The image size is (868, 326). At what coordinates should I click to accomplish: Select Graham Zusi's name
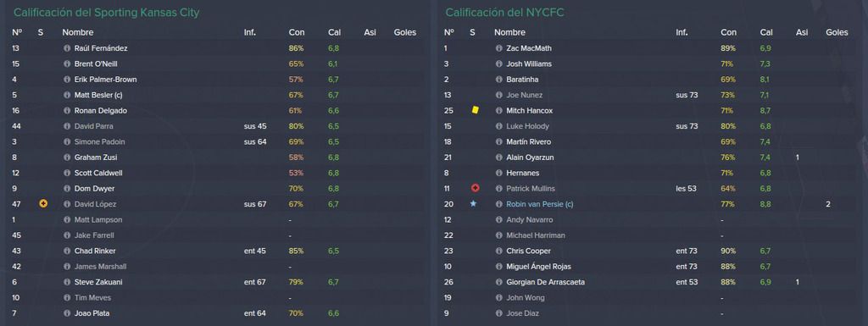[96, 157]
